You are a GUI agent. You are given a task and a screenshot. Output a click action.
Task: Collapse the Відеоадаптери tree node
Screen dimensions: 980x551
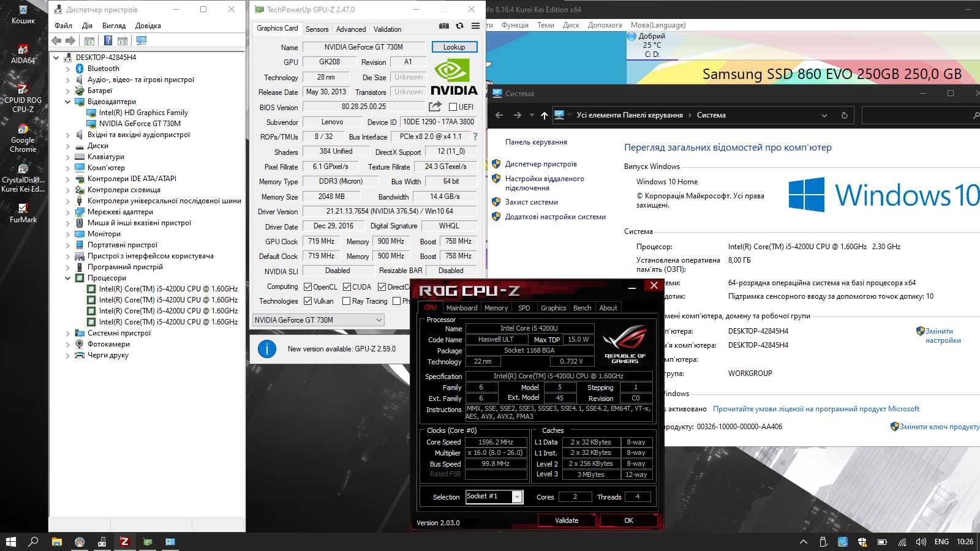click(67, 102)
